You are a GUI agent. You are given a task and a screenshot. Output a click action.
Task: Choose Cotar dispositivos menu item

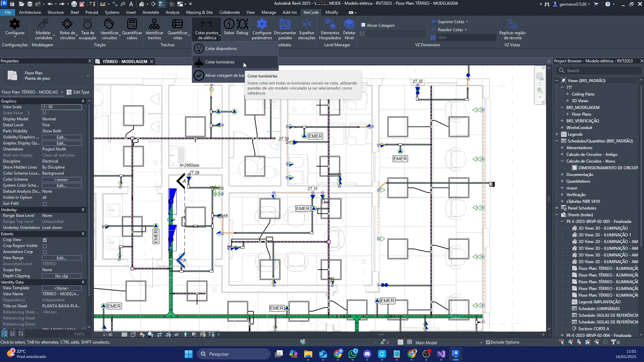[x=221, y=49]
